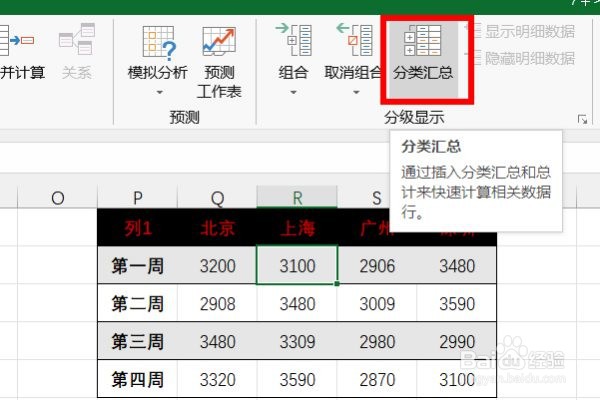Select cell 3100 in 第一周 row
Viewport: 600px width, 400px height.
pyautogui.click(x=297, y=265)
